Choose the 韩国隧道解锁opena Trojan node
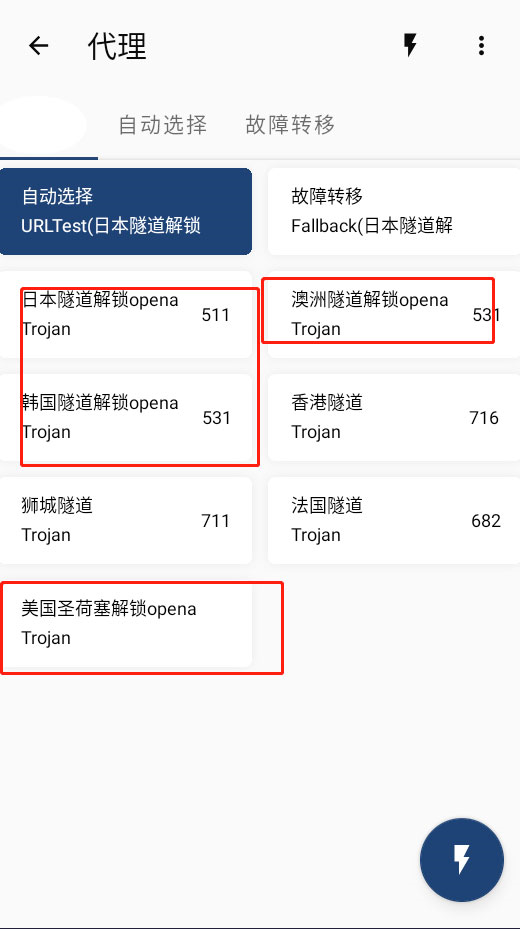 point(126,417)
